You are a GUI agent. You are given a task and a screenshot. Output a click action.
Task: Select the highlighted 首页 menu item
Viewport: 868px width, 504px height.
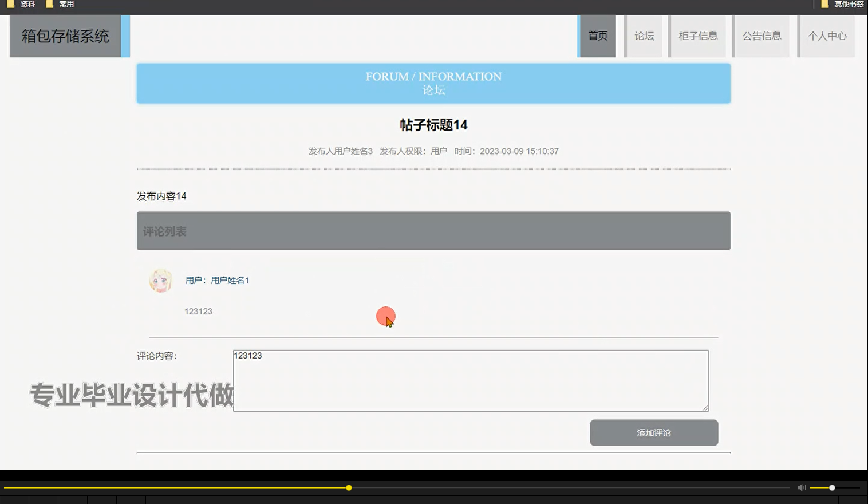(597, 36)
